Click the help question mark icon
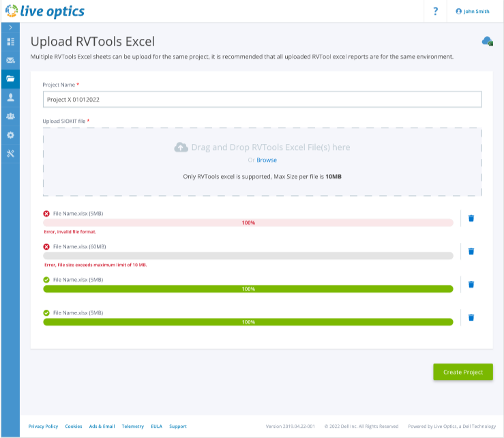 pos(435,11)
